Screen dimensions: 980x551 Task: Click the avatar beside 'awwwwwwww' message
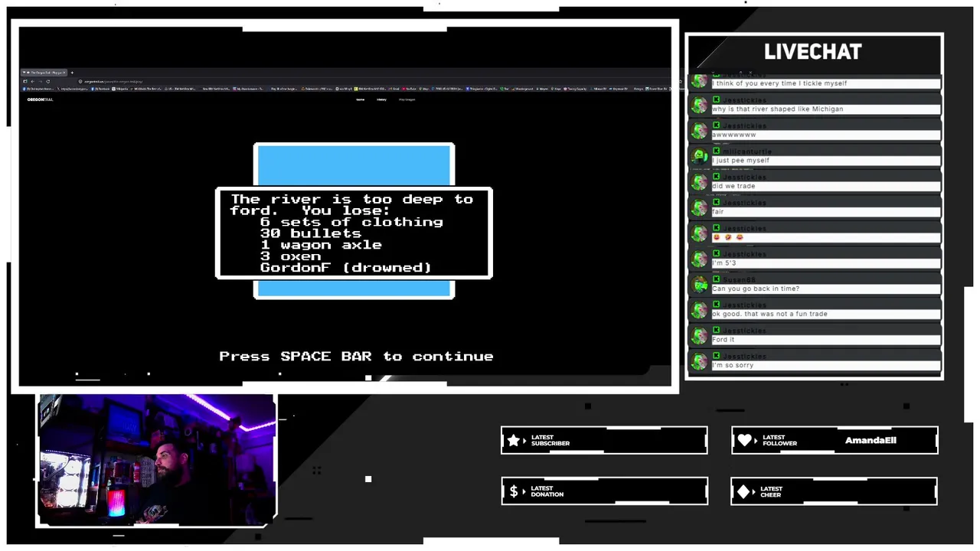(x=699, y=131)
